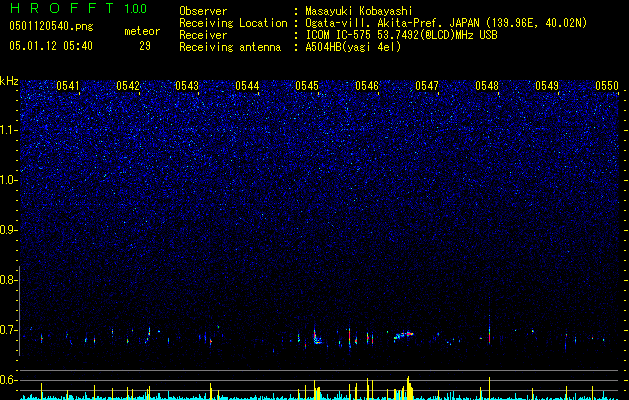
Task: Click the 'meteor' label
Action: 142,31
